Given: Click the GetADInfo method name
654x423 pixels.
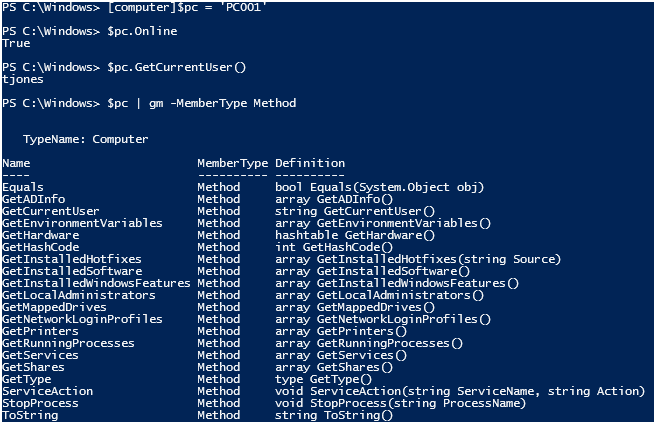Looking at the screenshot, I should coord(33,199).
